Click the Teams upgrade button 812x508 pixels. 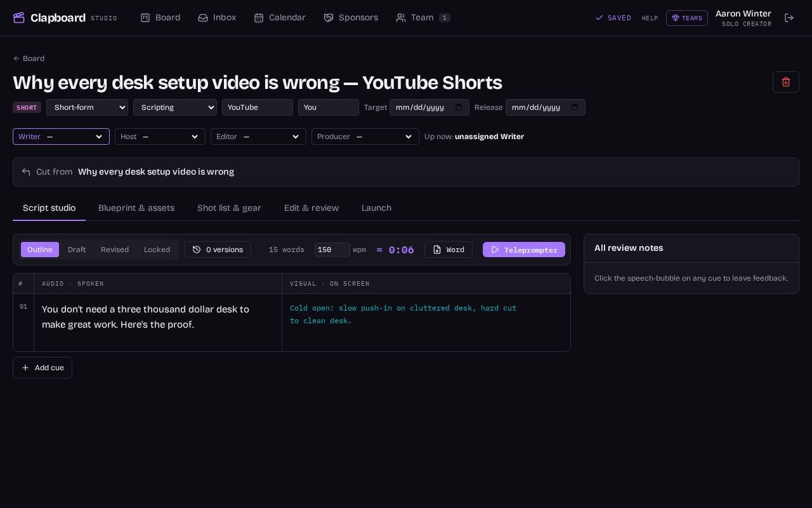(687, 18)
